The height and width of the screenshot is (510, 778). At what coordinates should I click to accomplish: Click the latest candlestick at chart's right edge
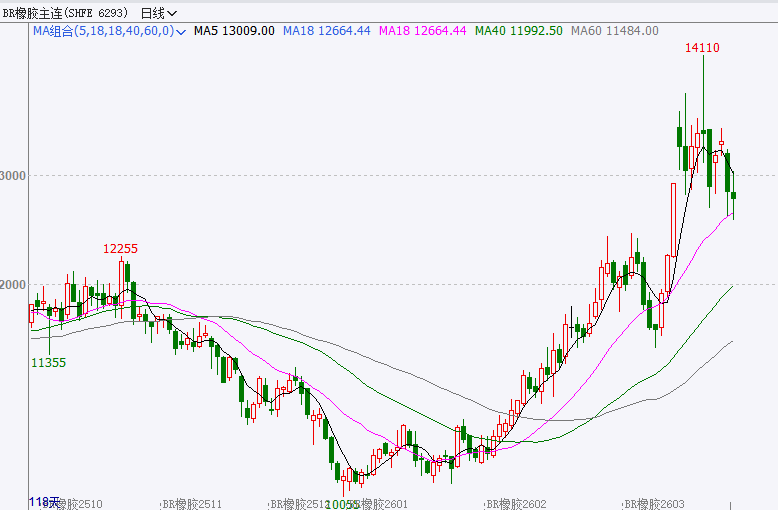[733, 195]
